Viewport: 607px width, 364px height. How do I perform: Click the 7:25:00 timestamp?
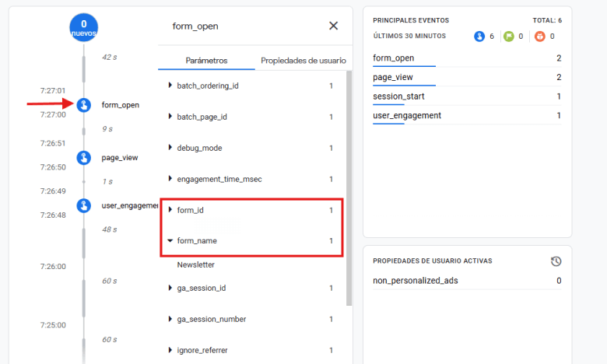(x=53, y=325)
